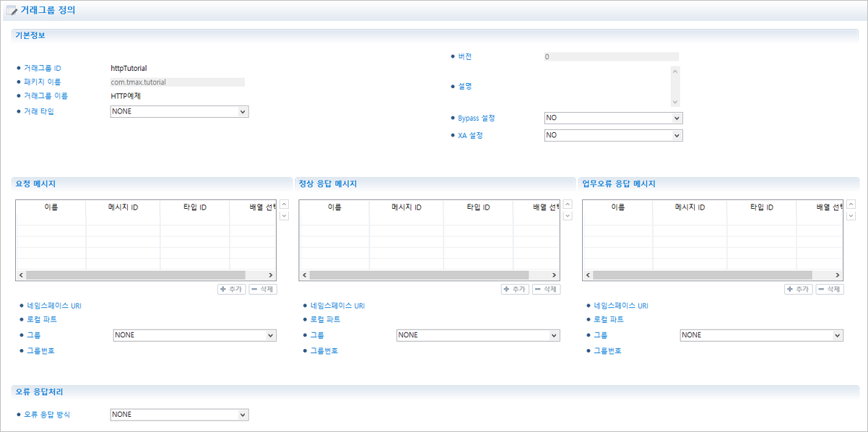
Task: Expand the Bypass 설정 combo box
Action: [612, 118]
